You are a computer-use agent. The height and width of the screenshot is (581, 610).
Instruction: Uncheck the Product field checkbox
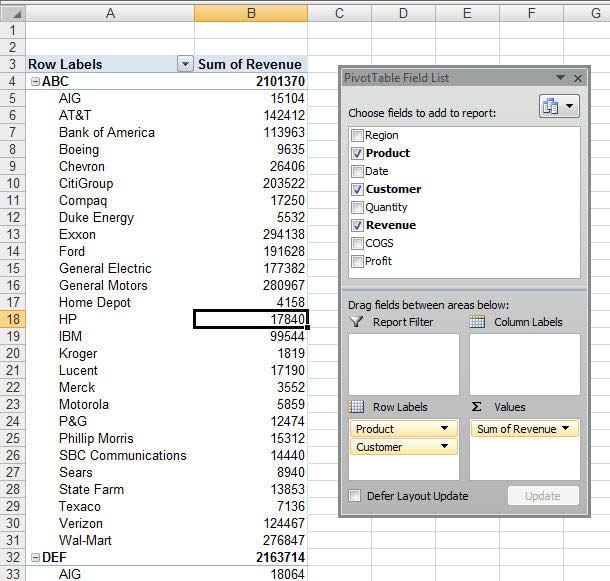pos(357,153)
